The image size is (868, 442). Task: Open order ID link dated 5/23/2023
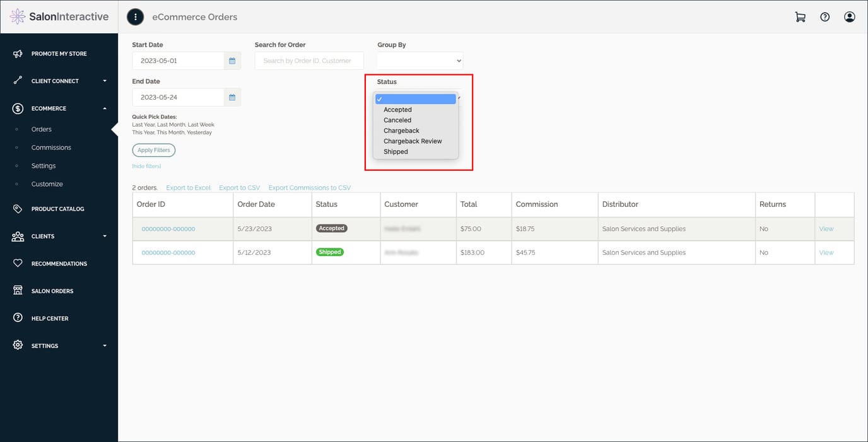(168, 229)
